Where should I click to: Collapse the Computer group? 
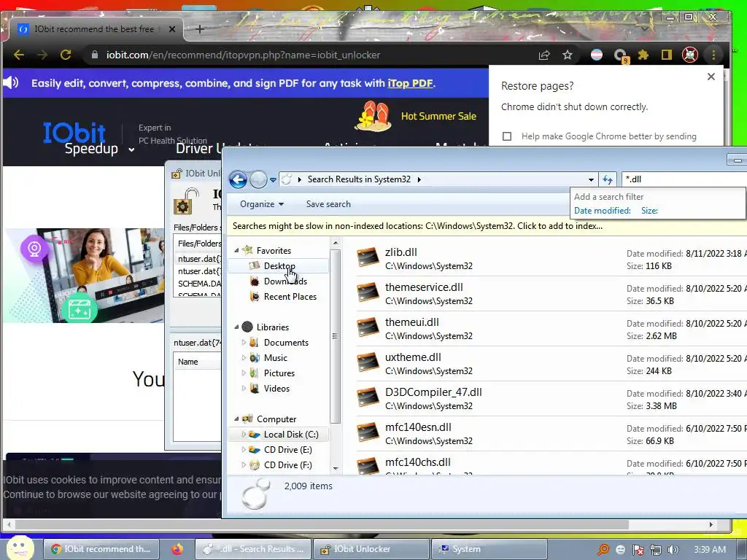(x=236, y=419)
